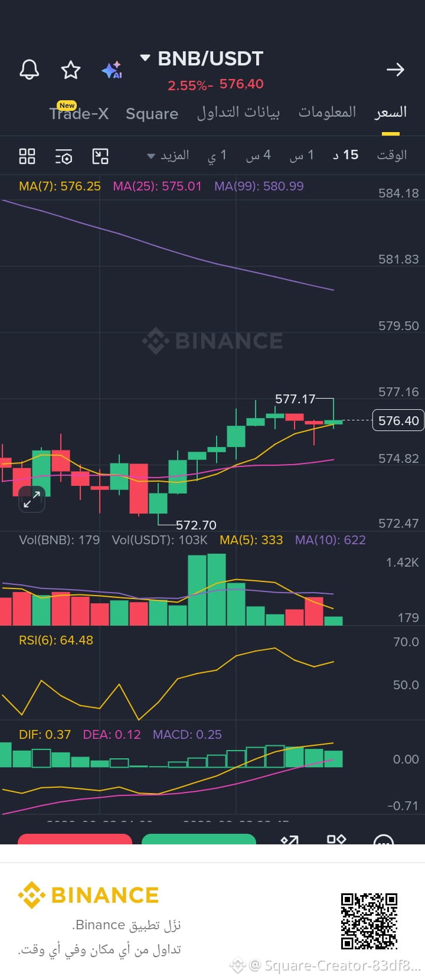Tap the Vol(BNB): 179 label
The image size is (425, 980).
[x=59, y=540]
